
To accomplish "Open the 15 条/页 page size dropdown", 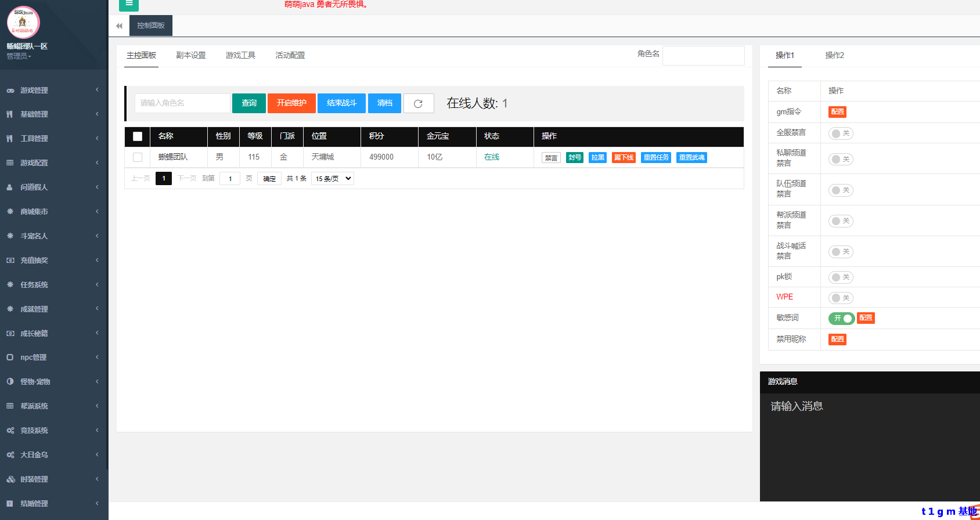I will tap(333, 179).
